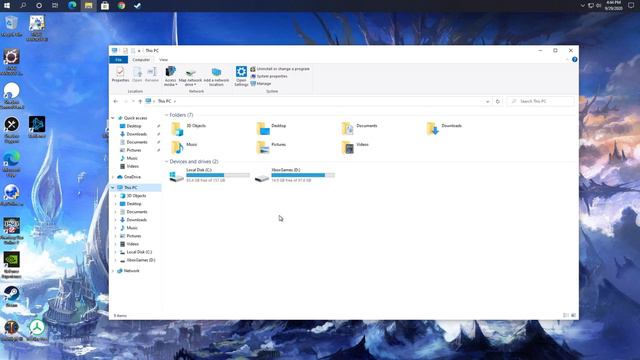Click Properties icon in the title bar toolbar
640x360 pixels.
(125, 51)
